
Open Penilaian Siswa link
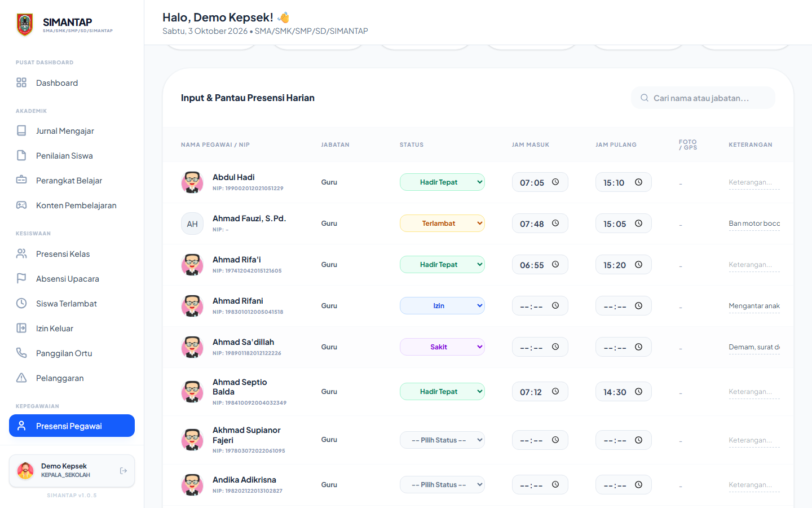coord(72,156)
